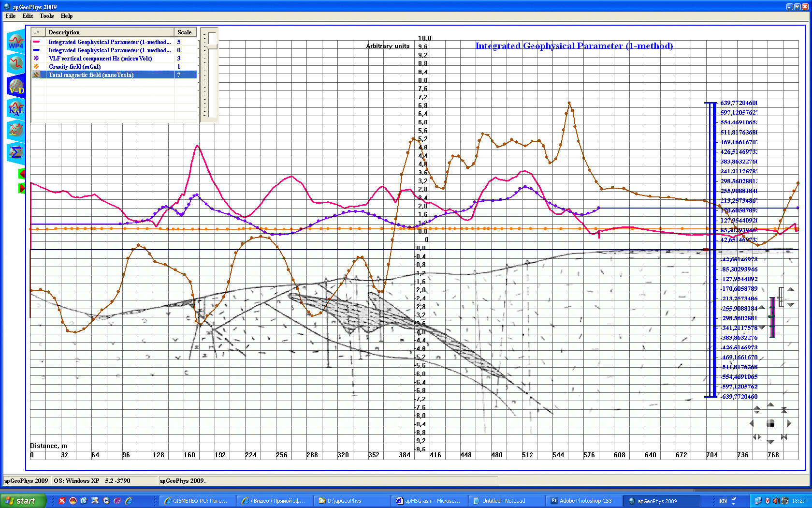This screenshot has height=508, width=812.
Task: Open the Sigma summation tool icon
Action: tap(16, 152)
